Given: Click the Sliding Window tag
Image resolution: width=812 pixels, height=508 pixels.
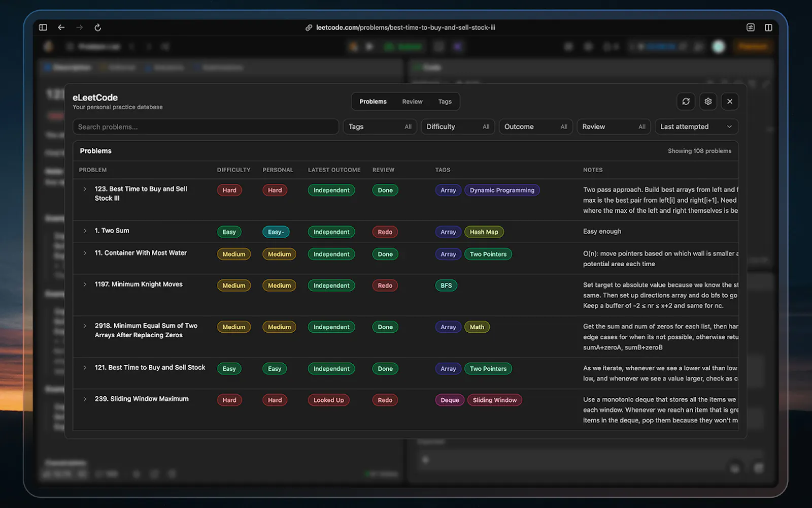Looking at the screenshot, I should pyautogui.click(x=494, y=400).
